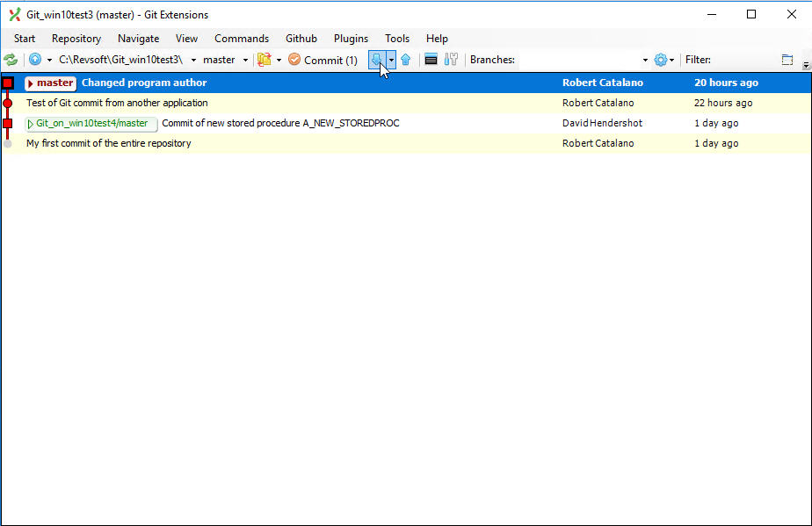Minimize the Git Extensions window
Screen dimensions: 812x526
pos(712,15)
